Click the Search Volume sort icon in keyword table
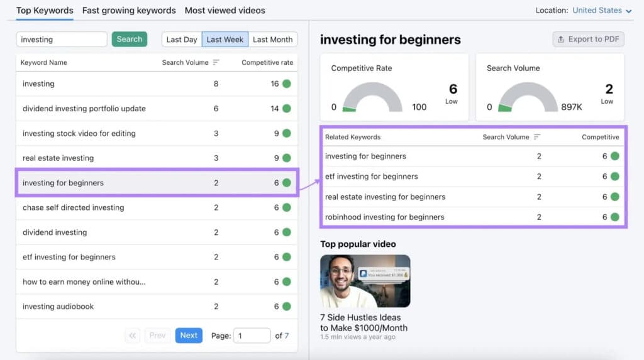The image size is (644, 360). click(x=216, y=62)
